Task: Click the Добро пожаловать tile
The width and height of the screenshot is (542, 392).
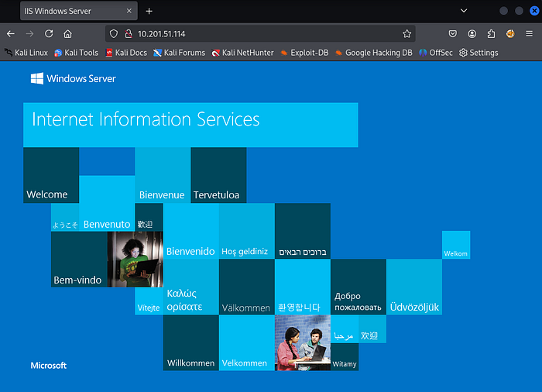Action: pos(358,287)
